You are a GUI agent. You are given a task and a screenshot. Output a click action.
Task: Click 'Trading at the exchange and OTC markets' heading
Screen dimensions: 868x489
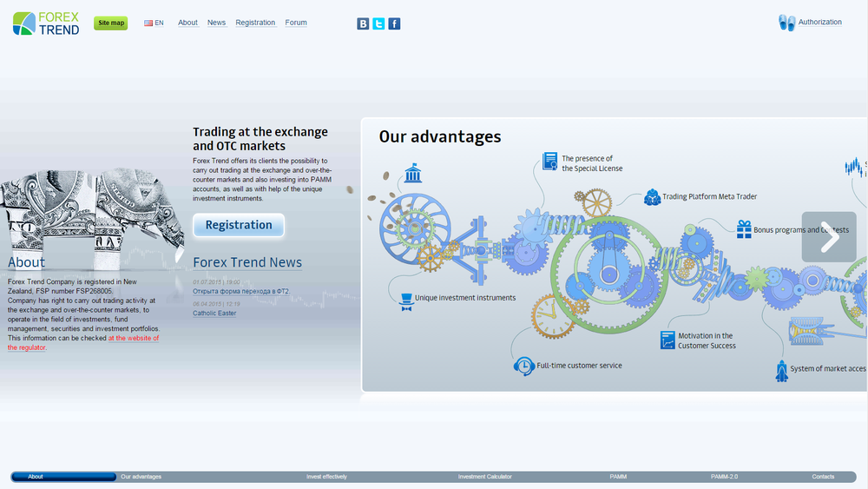coord(260,139)
